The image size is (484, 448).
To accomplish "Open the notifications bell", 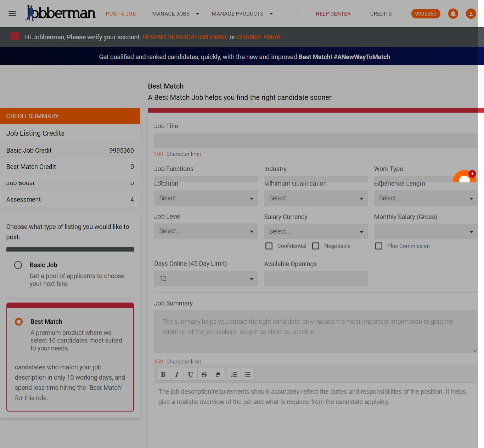I will pos(453,14).
